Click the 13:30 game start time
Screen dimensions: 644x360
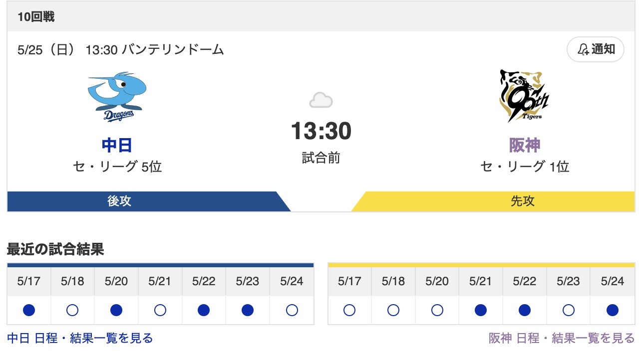coord(321,131)
